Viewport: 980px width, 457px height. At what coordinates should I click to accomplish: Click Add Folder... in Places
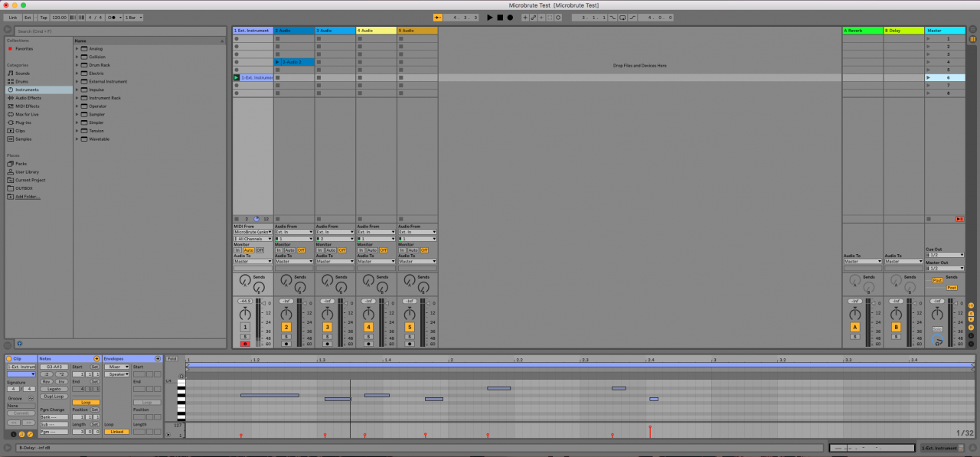click(27, 197)
